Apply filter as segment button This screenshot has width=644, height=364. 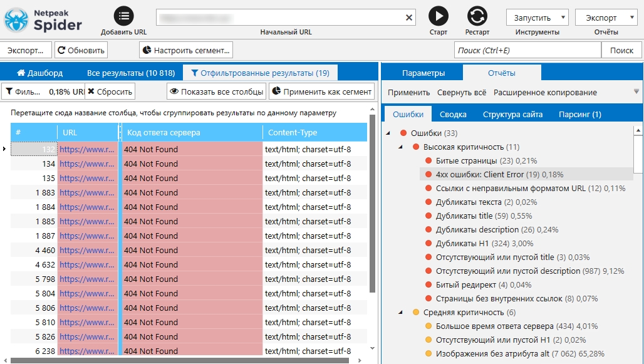(x=321, y=91)
